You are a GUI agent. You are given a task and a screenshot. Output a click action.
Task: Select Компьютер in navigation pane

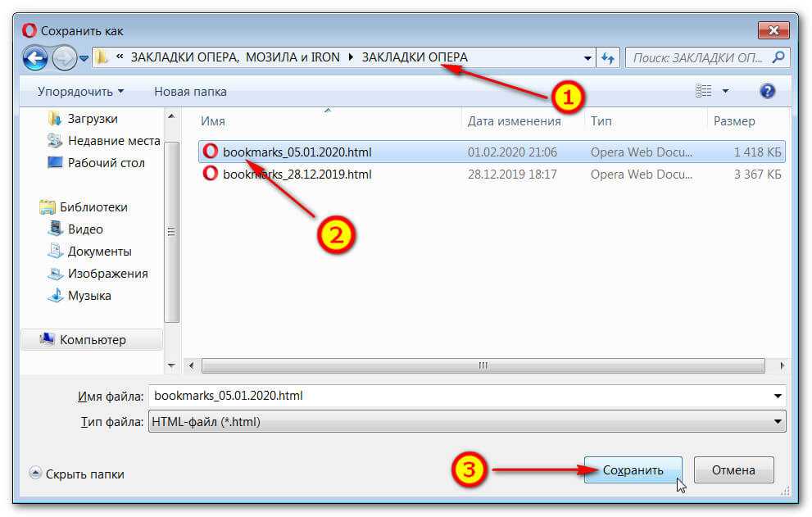click(92, 339)
